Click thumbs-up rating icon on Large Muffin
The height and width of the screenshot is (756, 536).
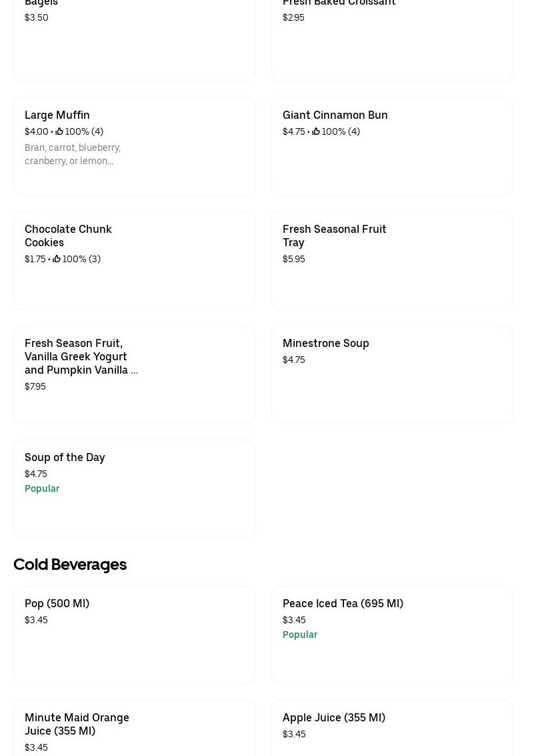click(59, 132)
